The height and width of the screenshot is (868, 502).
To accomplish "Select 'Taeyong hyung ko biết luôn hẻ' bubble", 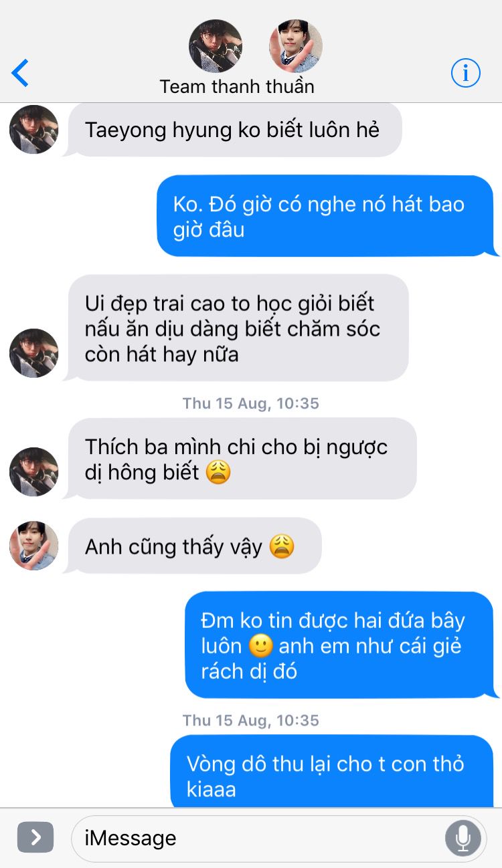I will [232, 130].
